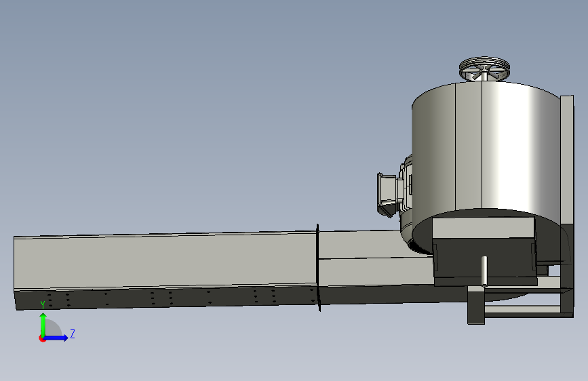
Task: Click the green Y axis arrow
Action: 43,324
